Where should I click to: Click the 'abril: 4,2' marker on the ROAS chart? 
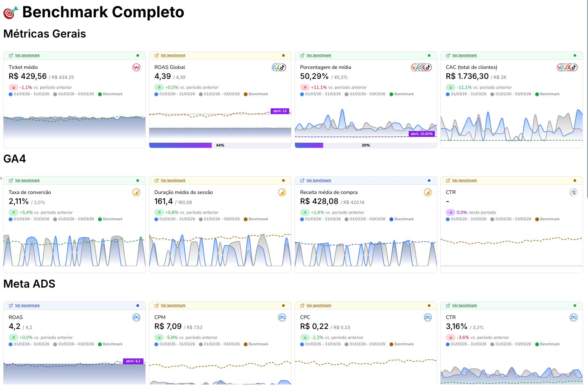tap(133, 361)
